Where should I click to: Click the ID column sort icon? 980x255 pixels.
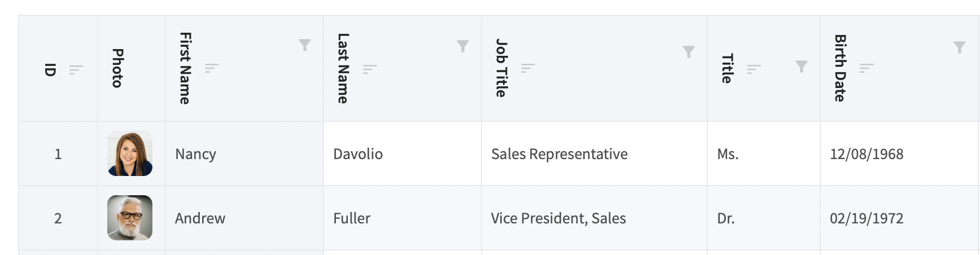pos(76,69)
